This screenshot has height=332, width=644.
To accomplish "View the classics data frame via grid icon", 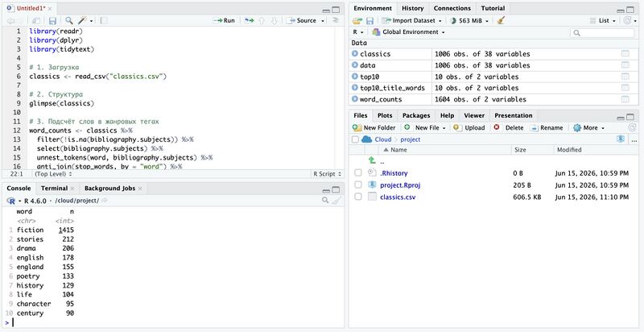I will pos(625,54).
